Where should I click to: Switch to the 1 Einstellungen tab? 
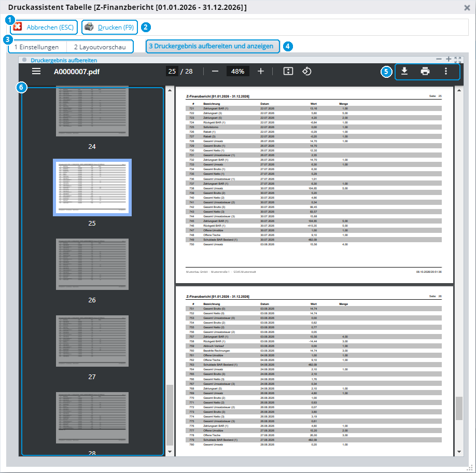pyautogui.click(x=37, y=47)
